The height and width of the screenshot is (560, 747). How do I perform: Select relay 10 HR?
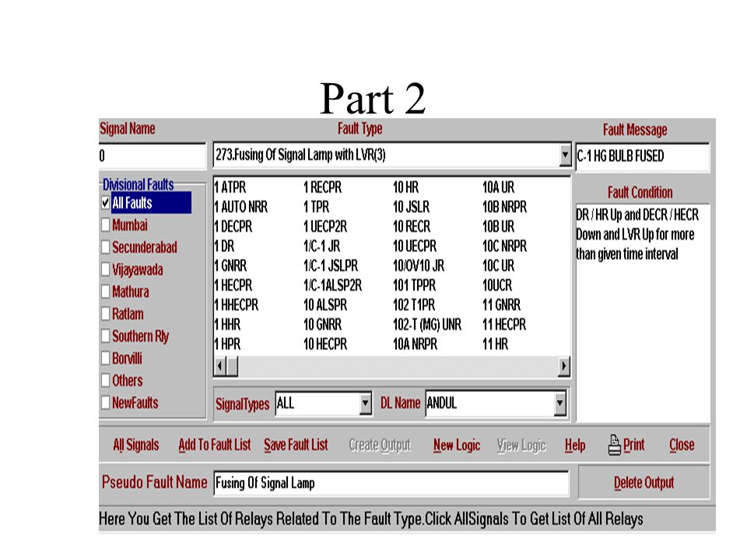(x=406, y=187)
